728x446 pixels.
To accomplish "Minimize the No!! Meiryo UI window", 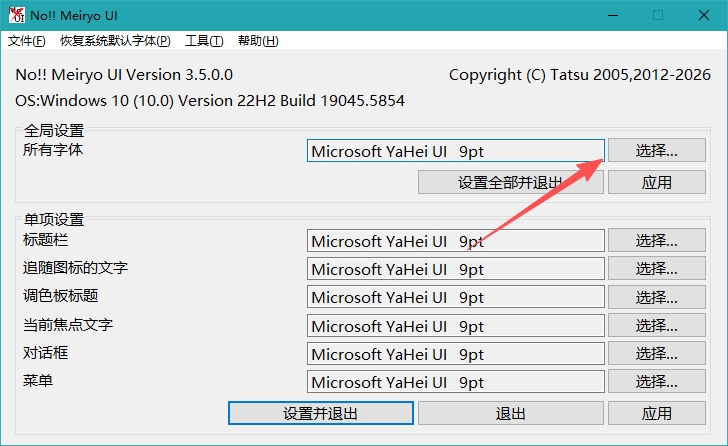I will (613, 15).
